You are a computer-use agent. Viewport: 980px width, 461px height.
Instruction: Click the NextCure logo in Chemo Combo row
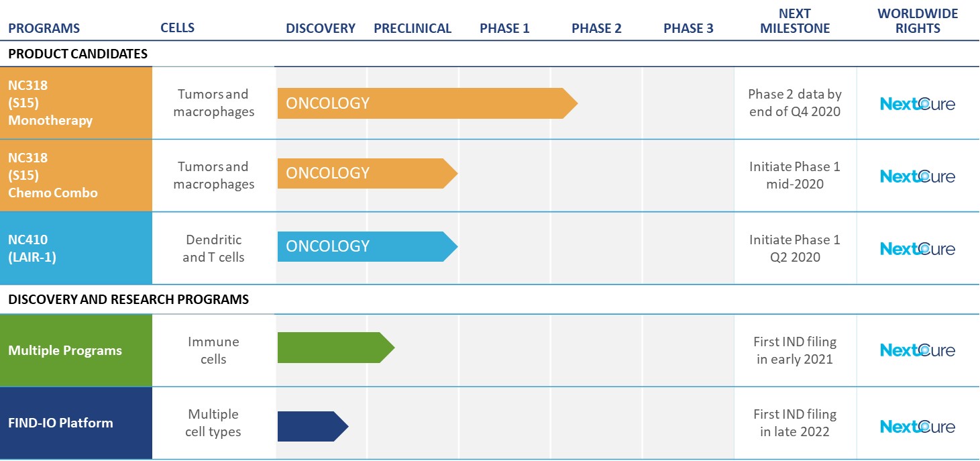917,176
